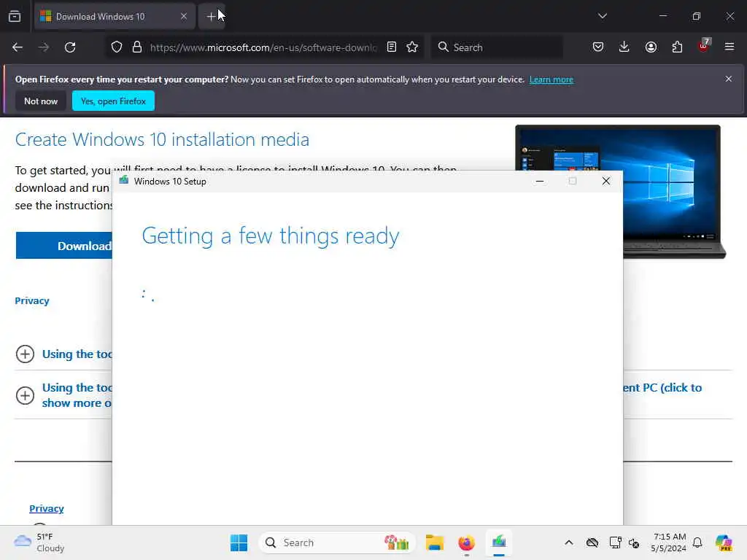Expand 'Using the tool... show more' section
Screen dimensions: 747x560
[x=25, y=395]
